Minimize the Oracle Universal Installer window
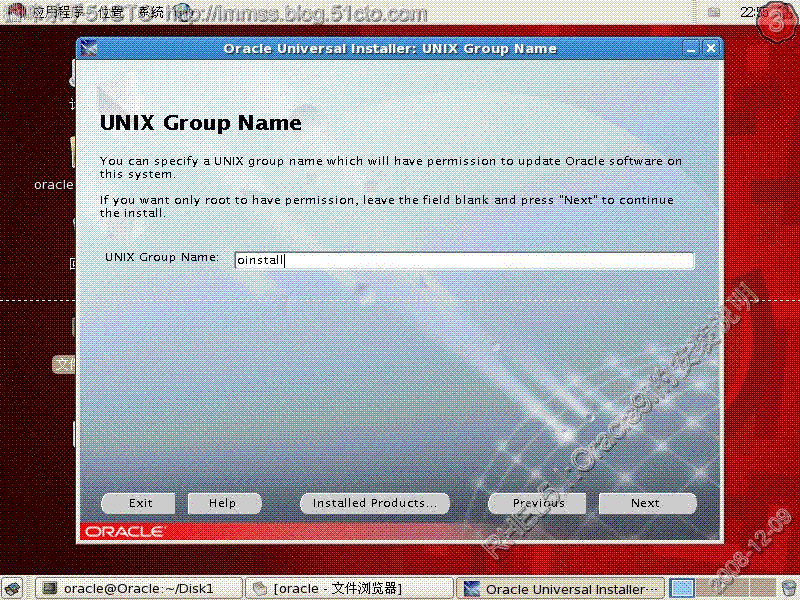The image size is (800, 600). (691, 48)
